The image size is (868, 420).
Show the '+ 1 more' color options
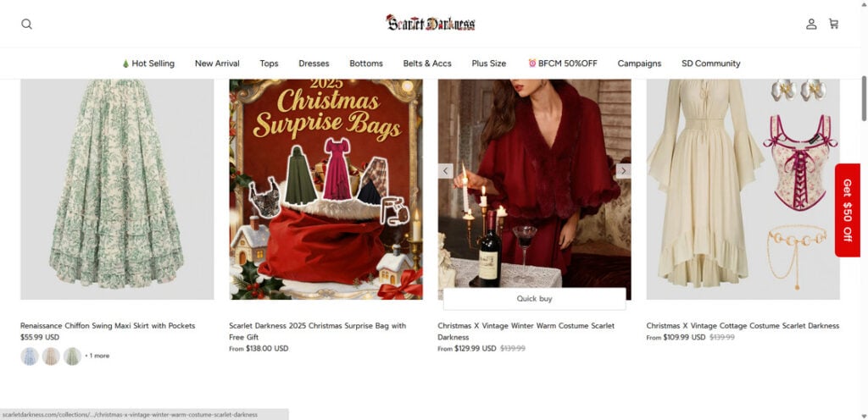(x=97, y=356)
